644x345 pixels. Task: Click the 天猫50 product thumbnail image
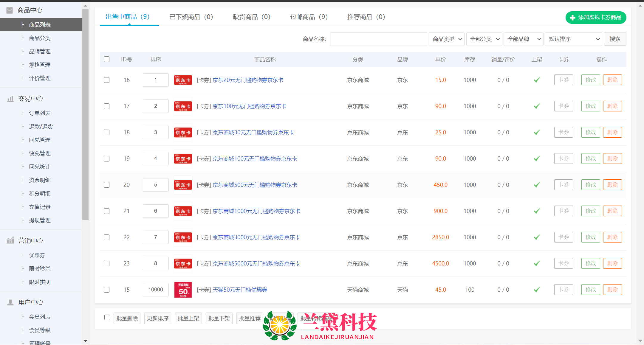(x=183, y=290)
